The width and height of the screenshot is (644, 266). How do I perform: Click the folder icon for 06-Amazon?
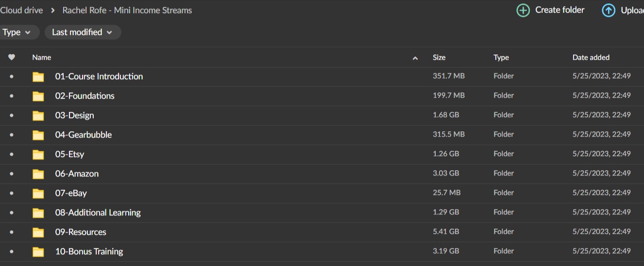(38, 174)
